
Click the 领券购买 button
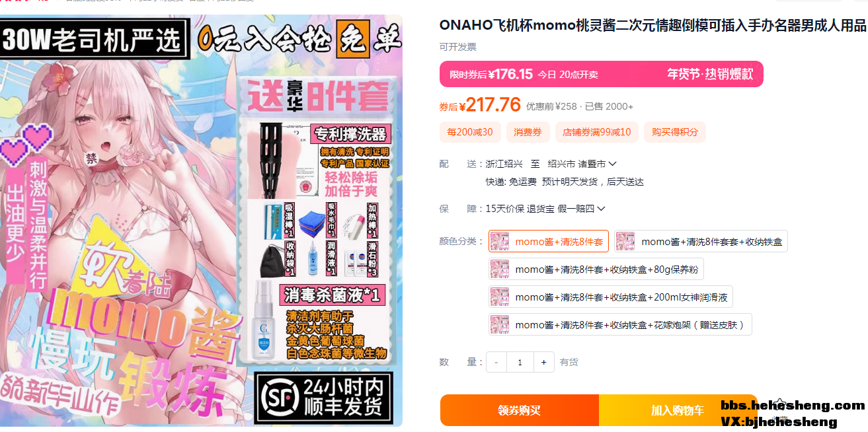[x=520, y=410]
